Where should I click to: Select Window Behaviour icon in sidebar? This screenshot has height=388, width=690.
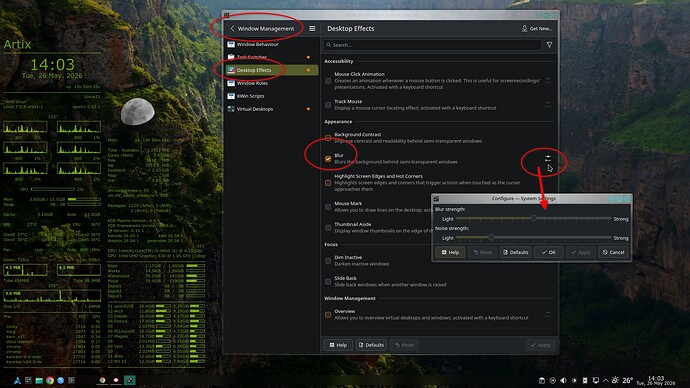click(231, 44)
